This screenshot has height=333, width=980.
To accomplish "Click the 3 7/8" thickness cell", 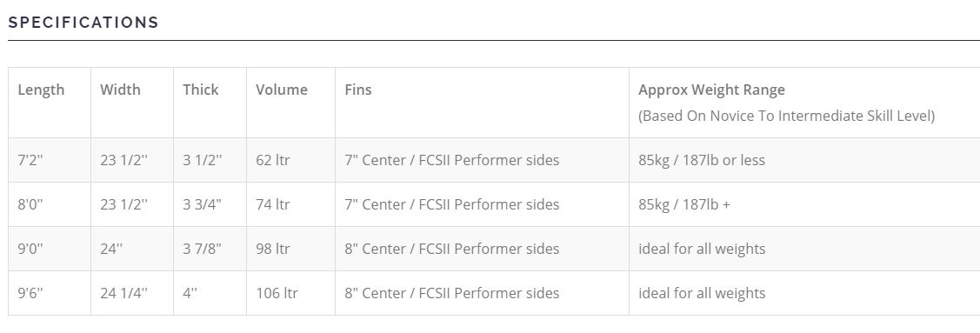I will tap(210, 249).
